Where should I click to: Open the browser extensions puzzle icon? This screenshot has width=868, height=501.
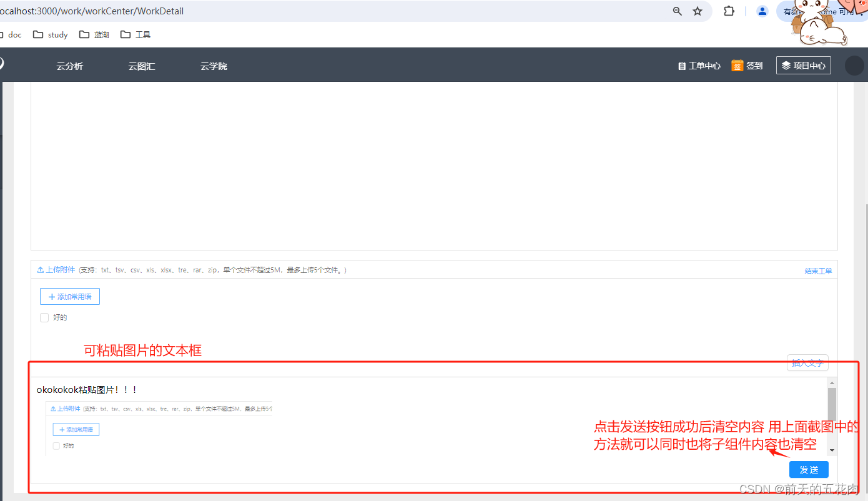[729, 11]
